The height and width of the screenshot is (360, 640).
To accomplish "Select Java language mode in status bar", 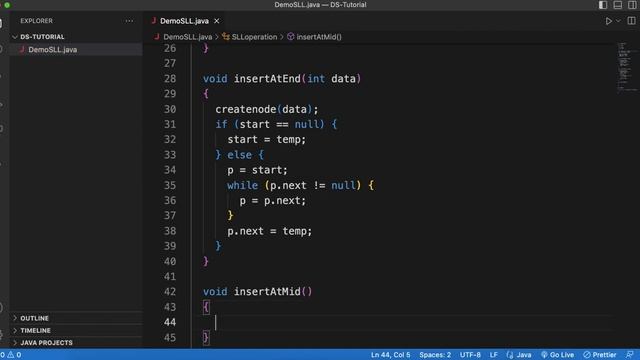I will pyautogui.click(x=523, y=355).
